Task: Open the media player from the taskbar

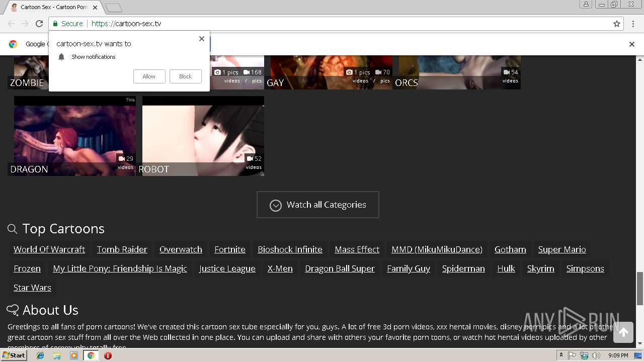Action: pos(74,355)
